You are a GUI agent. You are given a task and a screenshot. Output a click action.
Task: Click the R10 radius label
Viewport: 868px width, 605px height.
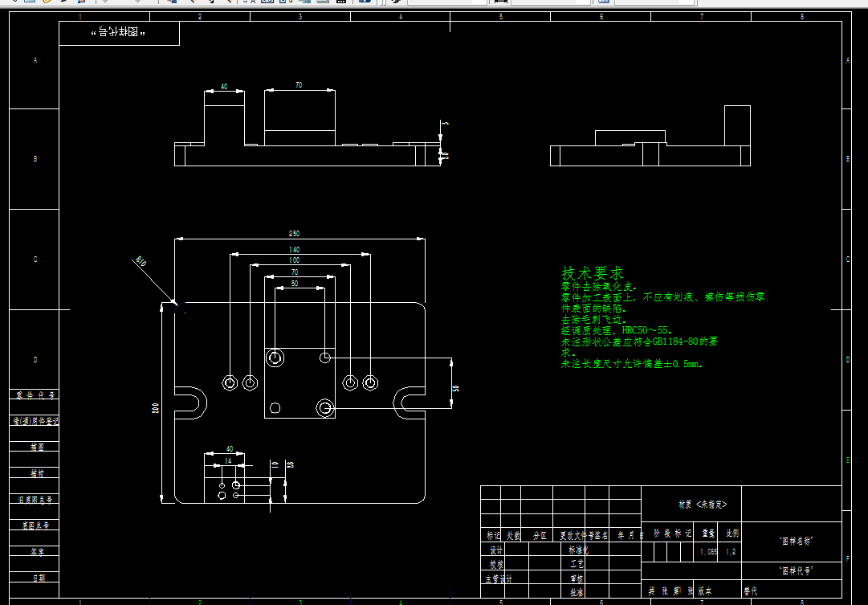click(141, 261)
